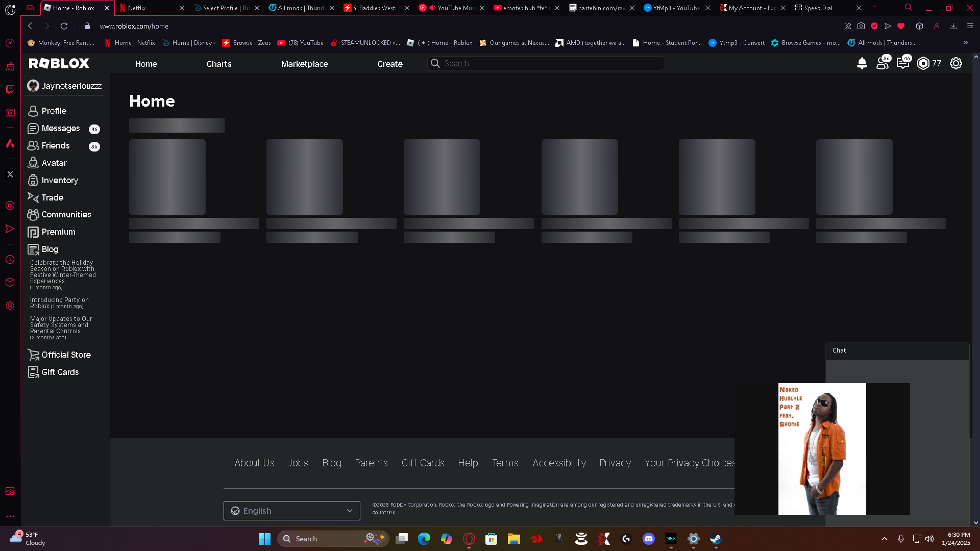Open the Gift Cards footer link

(x=423, y=463)
